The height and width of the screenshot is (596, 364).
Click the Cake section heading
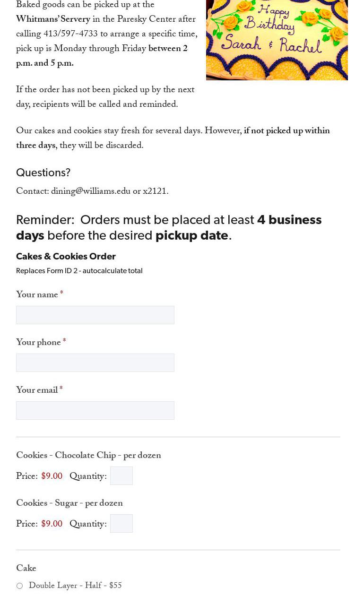26,569
